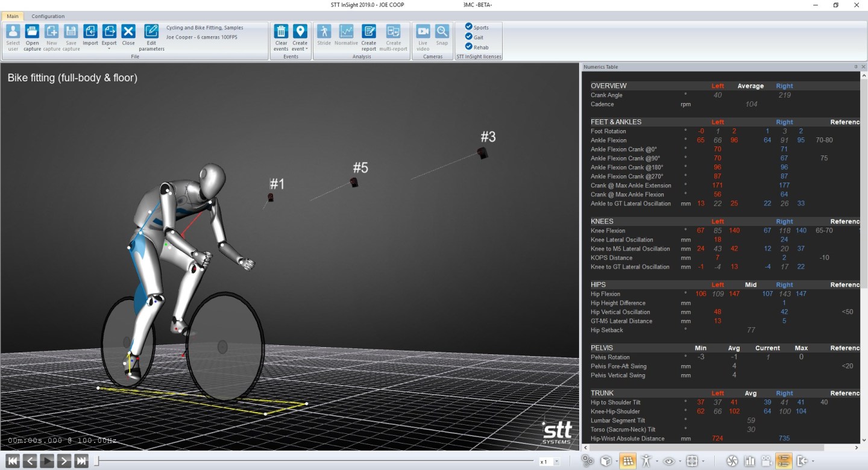Toggle the Gait license checkbox
The image size is (868, 470).
click(469, 37)
